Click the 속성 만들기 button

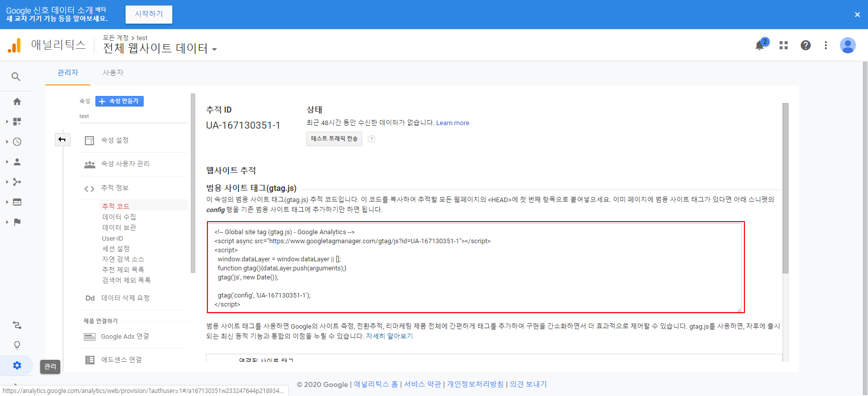(x=120, y=101)
